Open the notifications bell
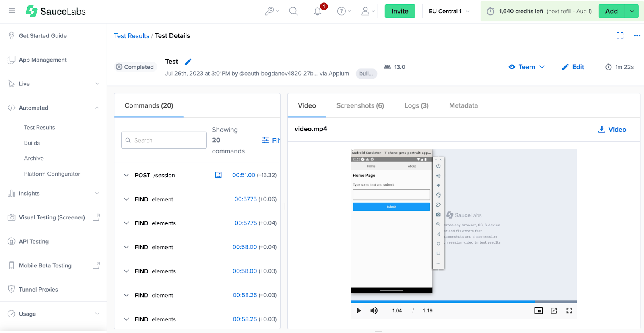Screen dimensions: 644x333 tap(318, 11)
